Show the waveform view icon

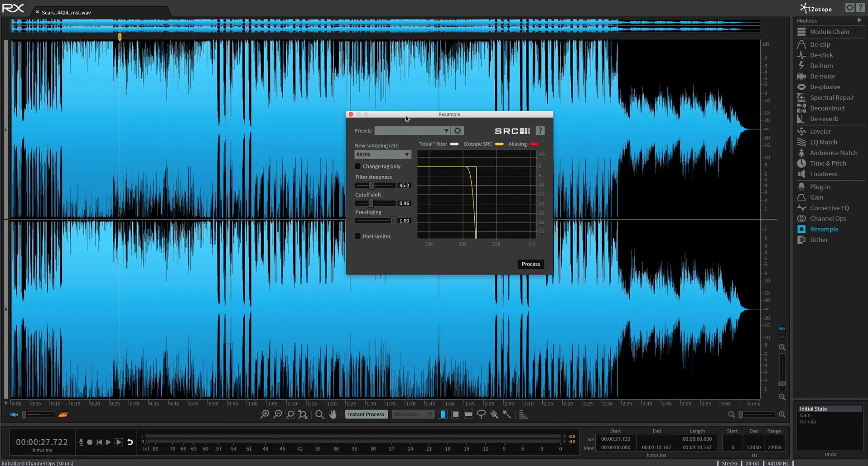pos(14,414)
